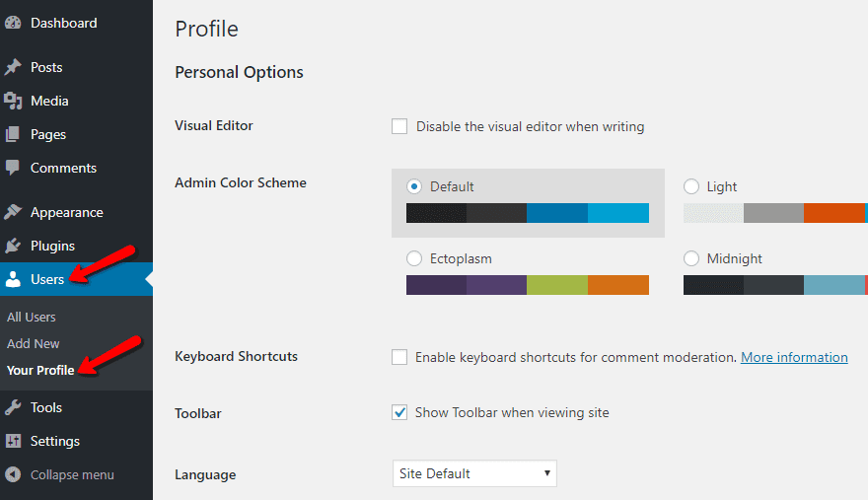Viewport: 868px width, 500px height.
Task: Click the Default scheme blue color swatch
Action: (x=556, y=213)
